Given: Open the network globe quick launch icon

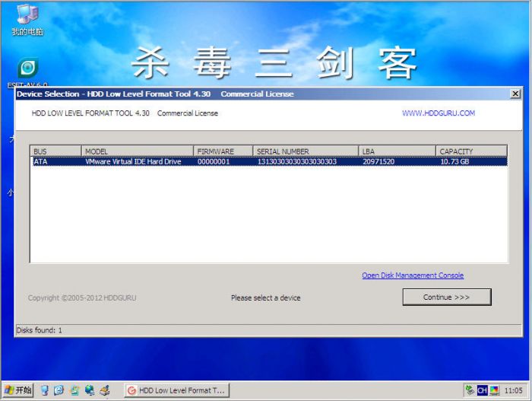Looking at the screenshot, I should click(x=89, y=390).
